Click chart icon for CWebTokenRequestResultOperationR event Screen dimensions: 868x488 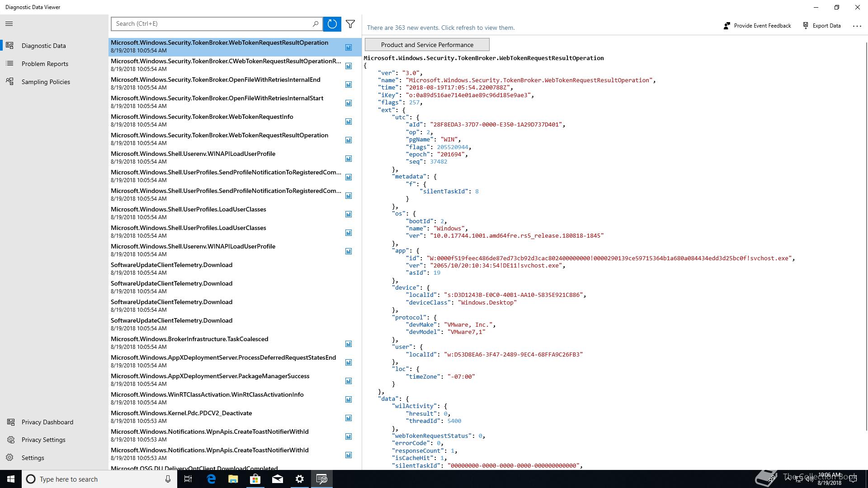pyautogui.click(x=349, y=66)
